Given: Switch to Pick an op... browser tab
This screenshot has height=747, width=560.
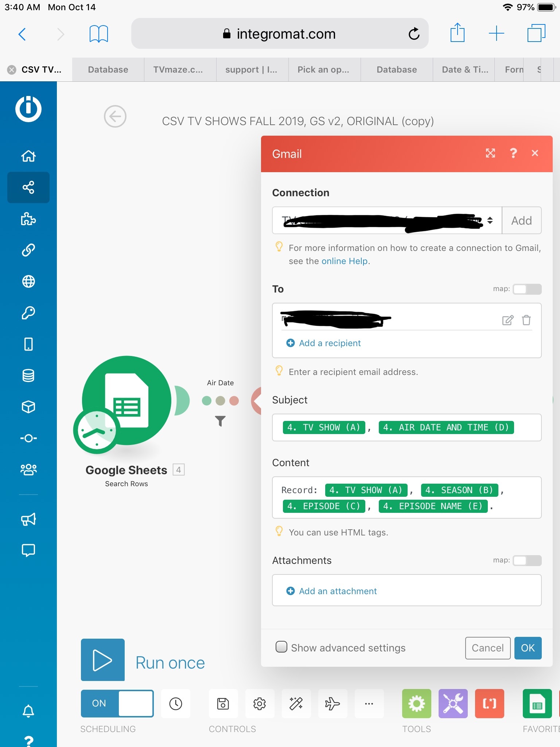Looking at the screenshot, I should pyautogui.click(x=324, y=70).
